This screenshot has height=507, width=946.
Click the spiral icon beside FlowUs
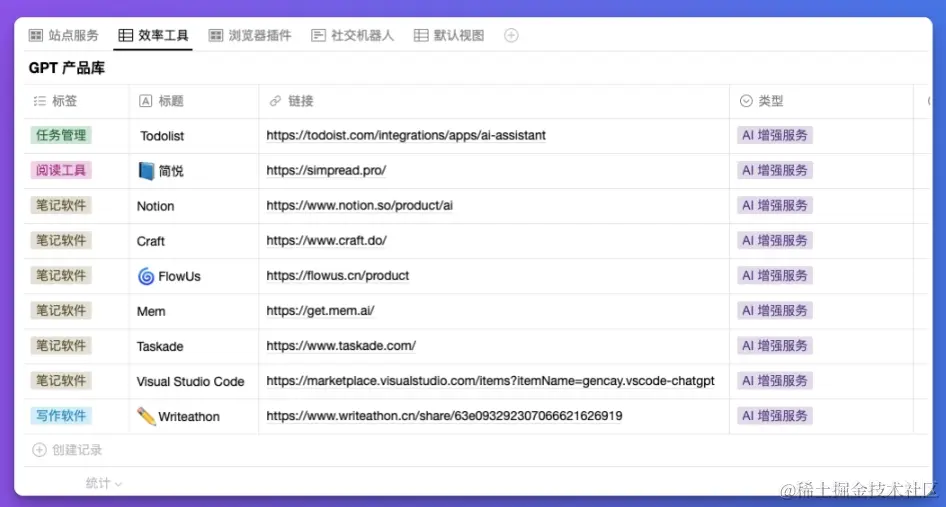click(146, 276)
